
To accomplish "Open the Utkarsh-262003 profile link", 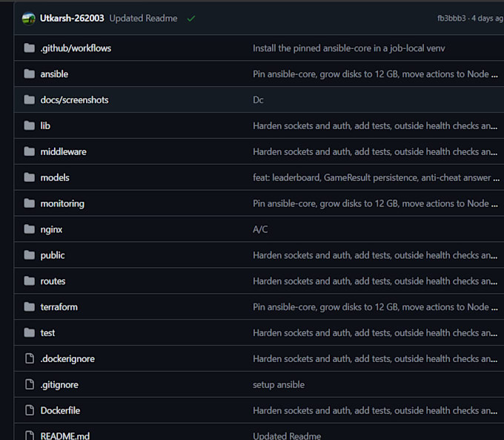I will click(72, 19).
